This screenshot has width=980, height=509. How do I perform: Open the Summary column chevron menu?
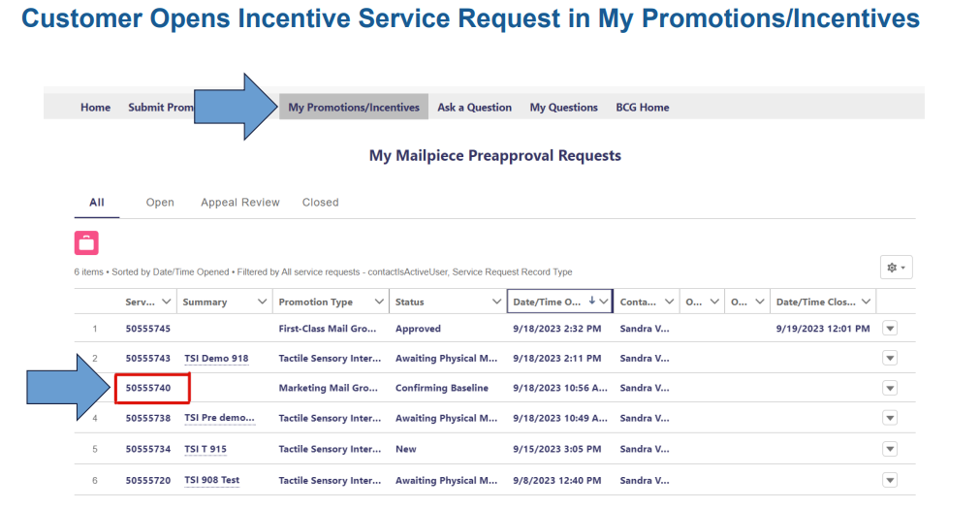[x=262, y=302]
